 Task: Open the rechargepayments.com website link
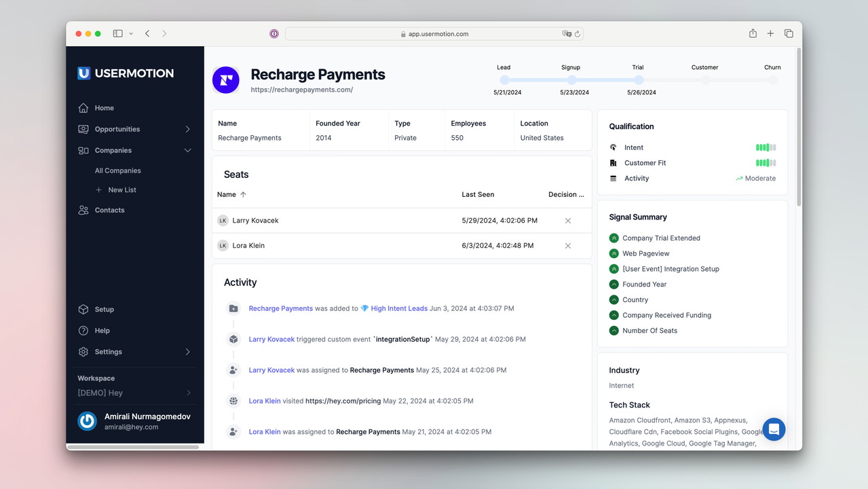(x=301, y=90)
